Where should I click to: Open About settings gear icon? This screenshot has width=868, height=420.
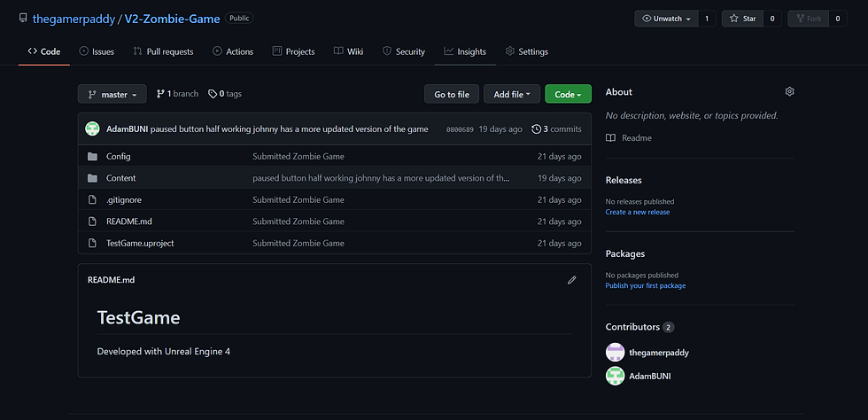pos(789,91)
